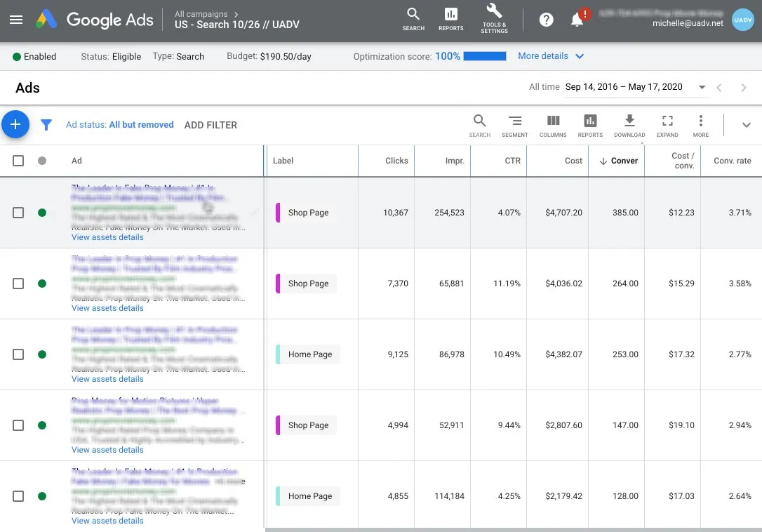The height and width of the screenshot is (532, 762).
Task: Click the blue plus button to create an ad
Action: tap(15, 124)
